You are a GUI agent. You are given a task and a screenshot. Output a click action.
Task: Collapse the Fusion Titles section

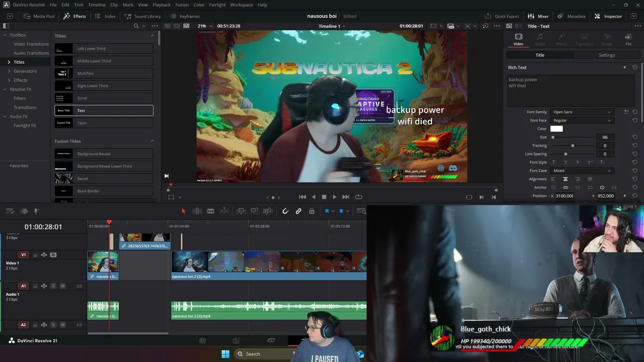152,141
